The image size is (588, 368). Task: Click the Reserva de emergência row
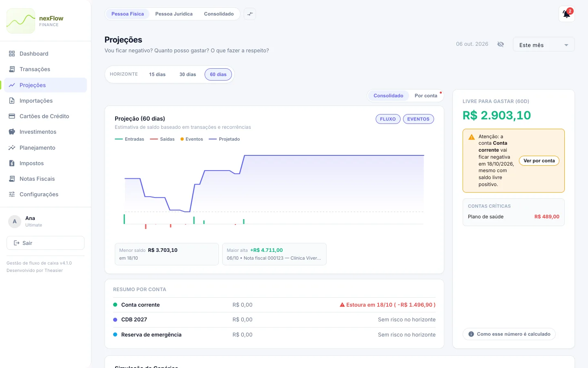(274, 334)
